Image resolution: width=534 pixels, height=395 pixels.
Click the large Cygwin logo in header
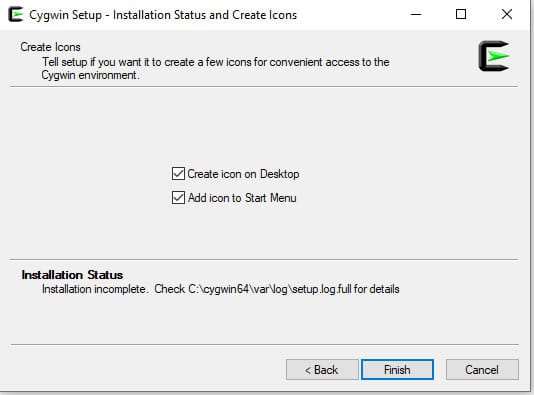(x=494, y=56)
